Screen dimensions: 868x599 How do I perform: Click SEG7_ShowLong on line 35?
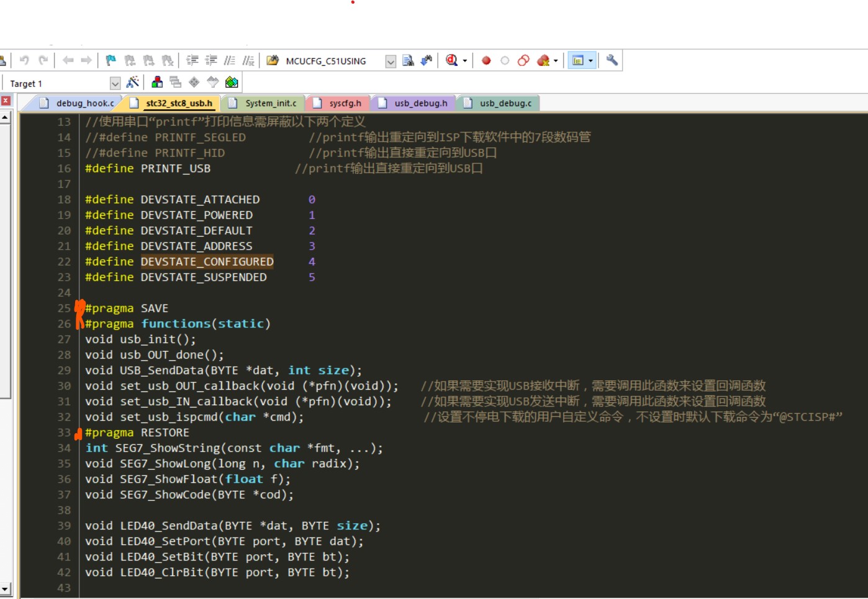[x=165, y=464]
